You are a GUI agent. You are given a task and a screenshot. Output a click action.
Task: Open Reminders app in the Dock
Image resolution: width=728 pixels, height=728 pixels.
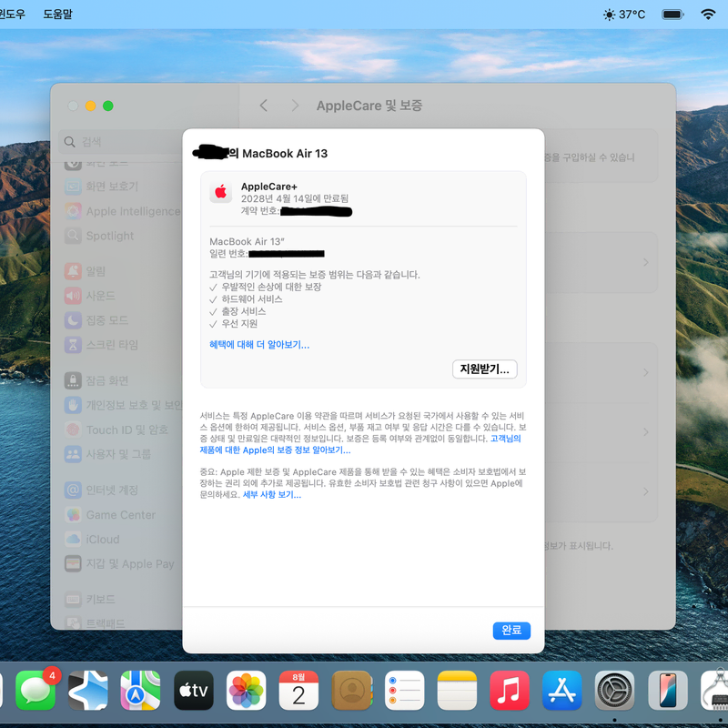(x=404, y=691)
